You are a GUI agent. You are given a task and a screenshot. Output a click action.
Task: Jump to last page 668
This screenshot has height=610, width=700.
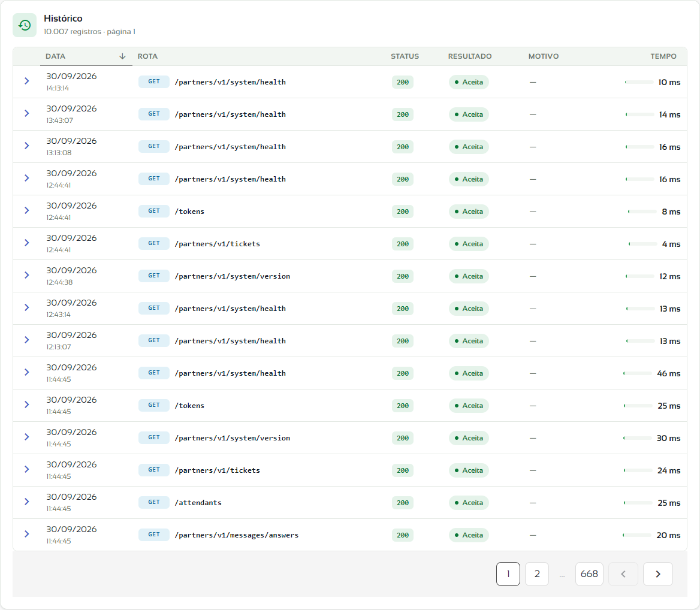click(589, 574)
